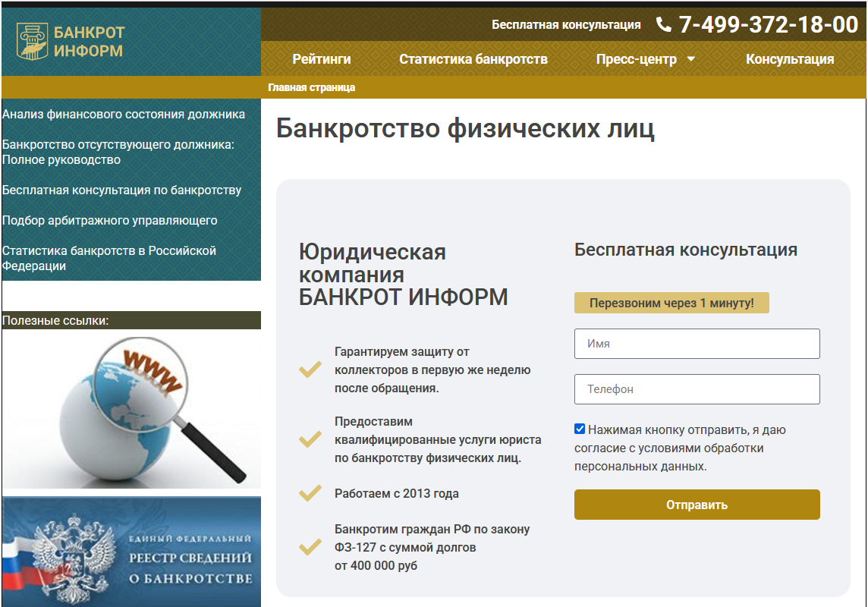The width and height of the screenshot is (868, 607).
Task: Click the Банкрот Информ logo icon
Action: point(33,42)
